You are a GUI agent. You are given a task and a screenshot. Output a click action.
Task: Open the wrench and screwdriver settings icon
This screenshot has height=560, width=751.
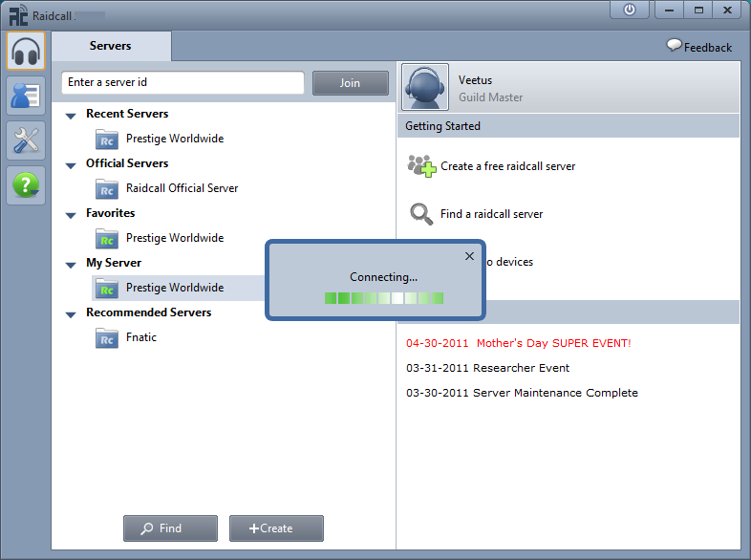point(26,140)
